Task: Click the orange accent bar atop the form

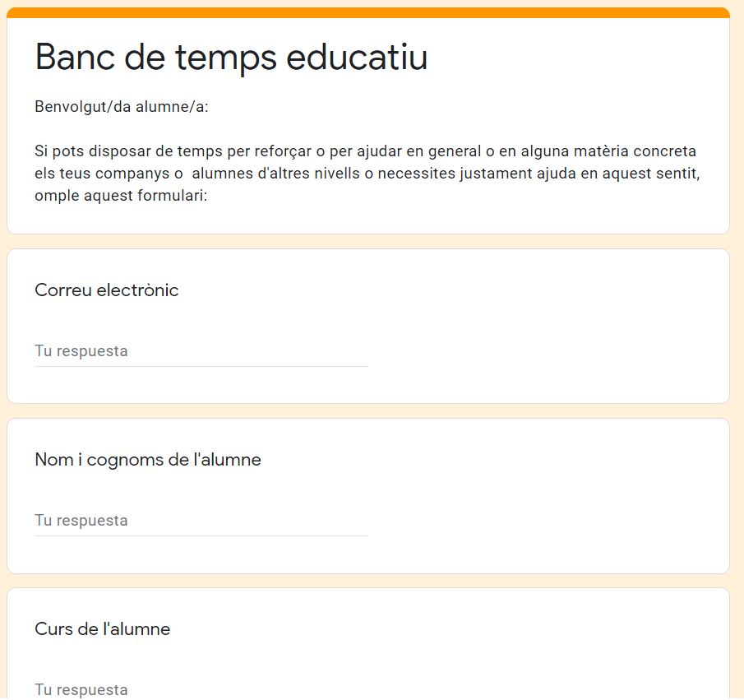Action: click(368, 12)
